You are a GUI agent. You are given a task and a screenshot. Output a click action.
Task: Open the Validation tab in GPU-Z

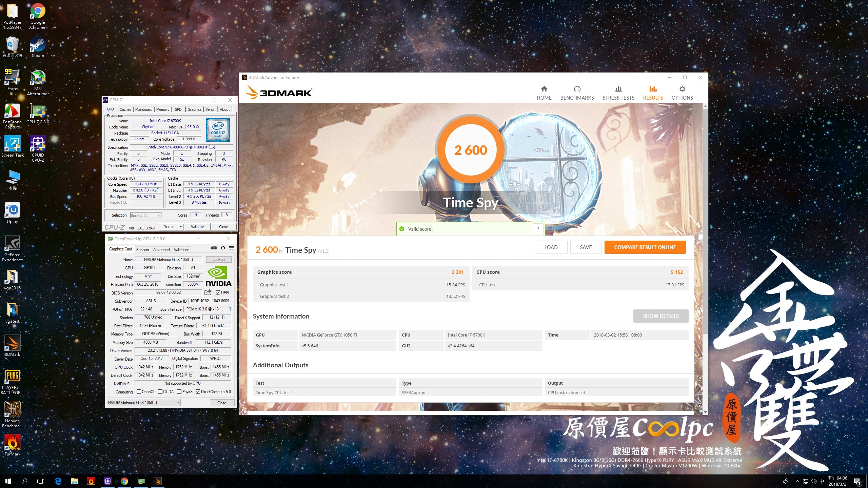[181, 249]
